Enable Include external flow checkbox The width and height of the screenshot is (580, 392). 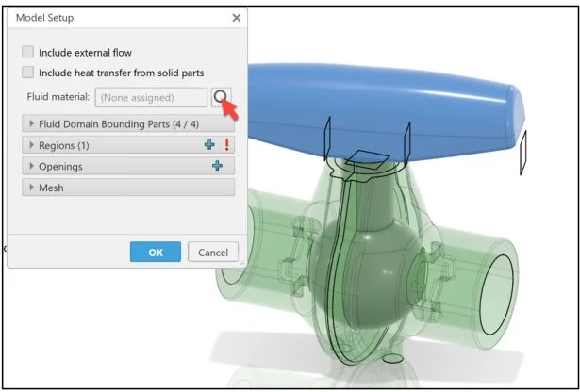coord(27,52)
